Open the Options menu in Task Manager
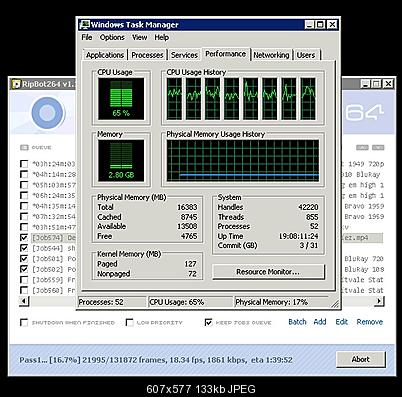 [112, 37]
